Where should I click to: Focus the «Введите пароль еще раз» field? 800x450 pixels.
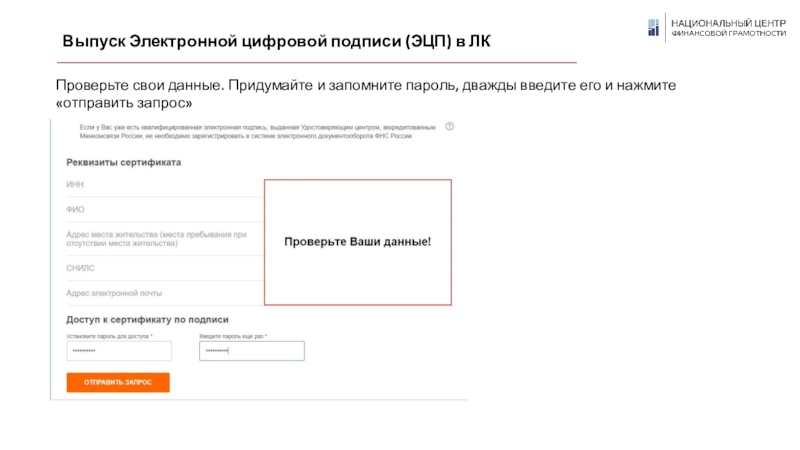coord(251,351)
